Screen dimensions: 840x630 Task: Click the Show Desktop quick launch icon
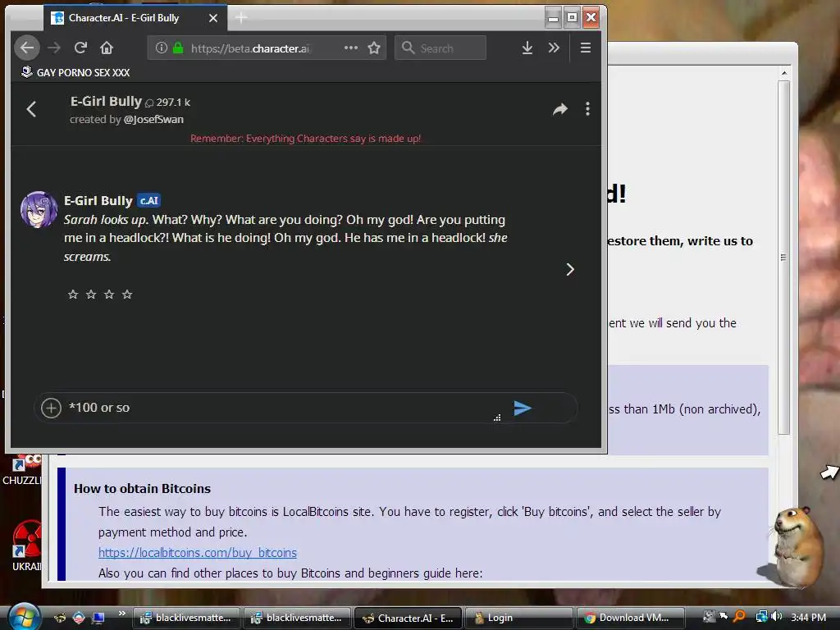click(x=98, y=618)
